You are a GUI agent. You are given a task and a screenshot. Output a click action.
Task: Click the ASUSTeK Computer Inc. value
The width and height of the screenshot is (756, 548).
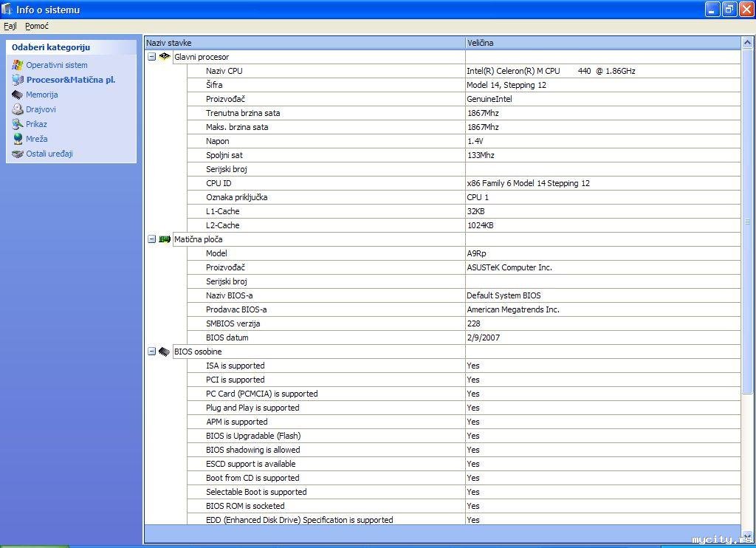pos(509,267)
